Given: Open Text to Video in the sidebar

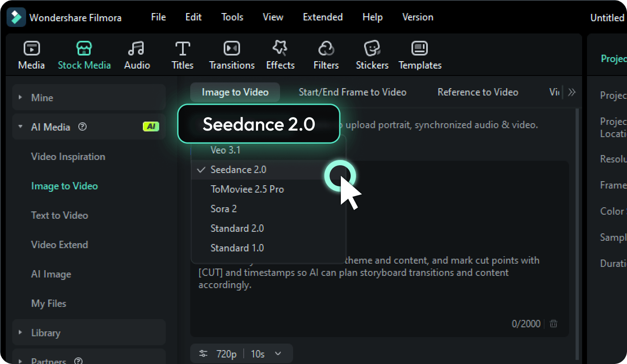Looking at the screenshot, I should coord(60,215).
